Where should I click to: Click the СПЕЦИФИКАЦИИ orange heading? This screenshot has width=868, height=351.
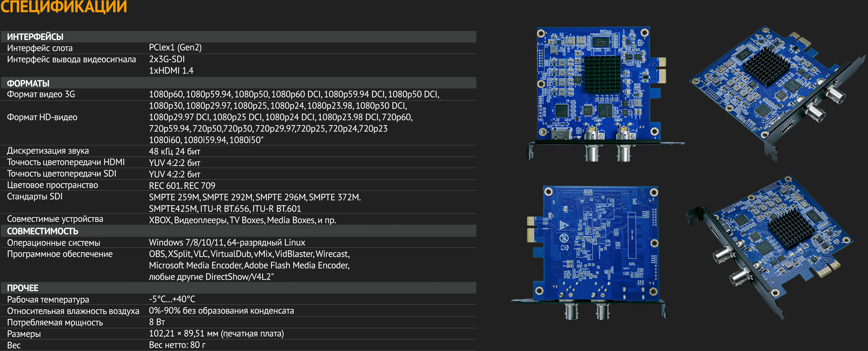63,7
